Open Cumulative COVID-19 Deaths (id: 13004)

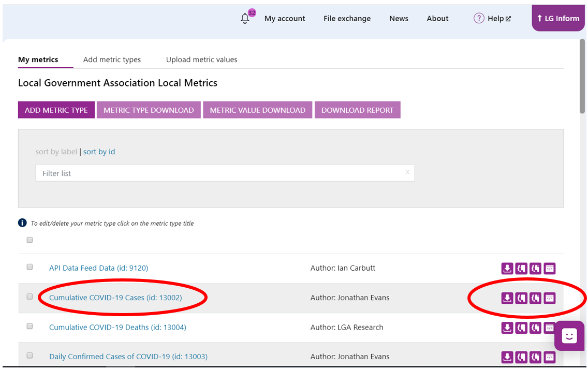click(x=117, y=327)
